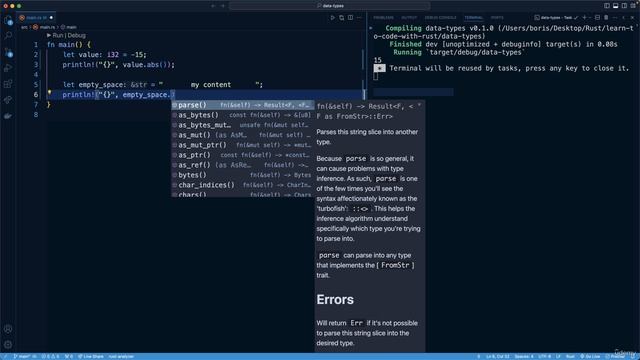The width and height of the screenshot is (640, 360).
Task: Open the Run and Debug view
Action: [8, 68]
